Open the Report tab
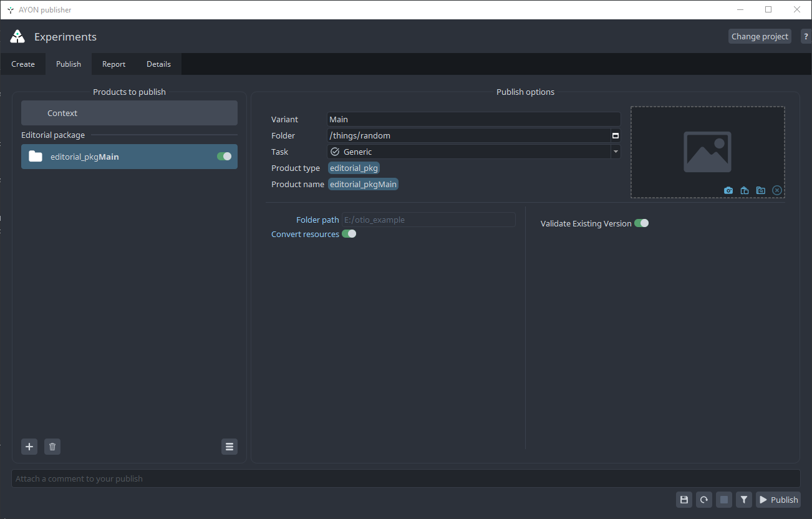Screen dimensions: 812x519 click(114, 64)
